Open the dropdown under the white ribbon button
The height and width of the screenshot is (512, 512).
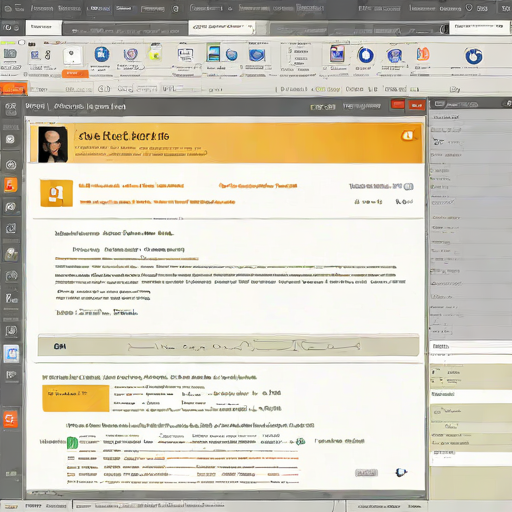pos(75,74)
